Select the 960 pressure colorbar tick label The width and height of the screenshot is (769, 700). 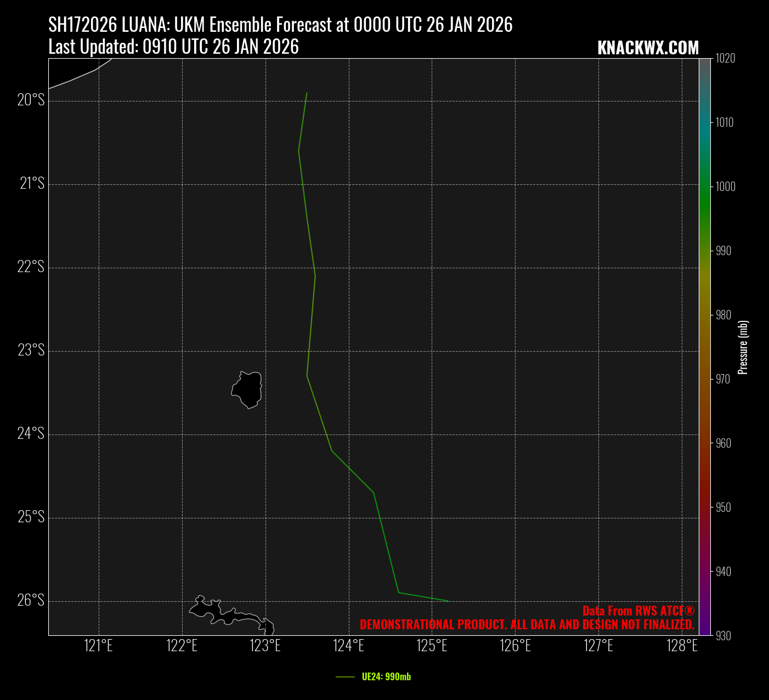point(724,443)
